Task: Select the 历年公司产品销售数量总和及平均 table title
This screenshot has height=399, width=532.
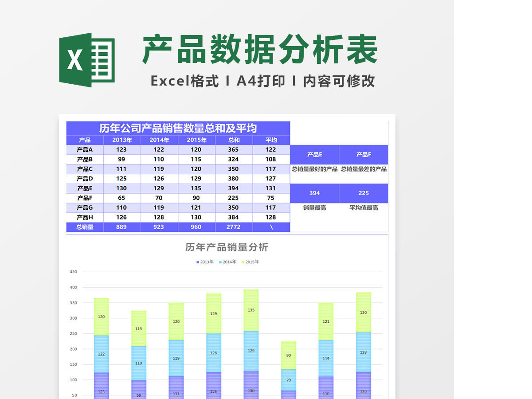Action: click(x=178, y=128)
